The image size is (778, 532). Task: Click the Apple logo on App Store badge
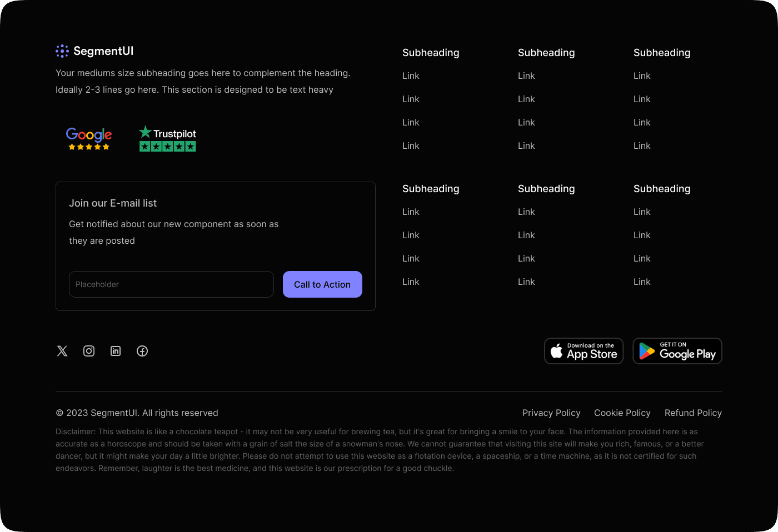coord(557,350)
